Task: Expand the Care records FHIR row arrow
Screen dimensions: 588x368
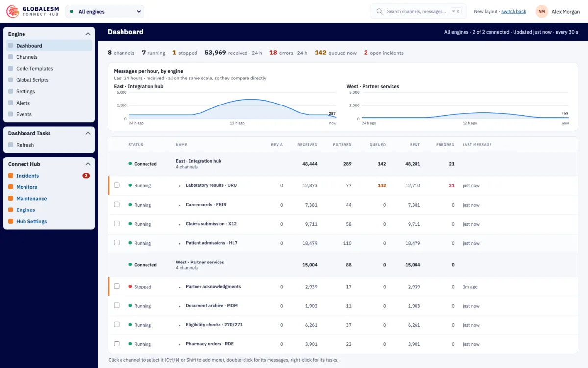Action: pos(180,205)
